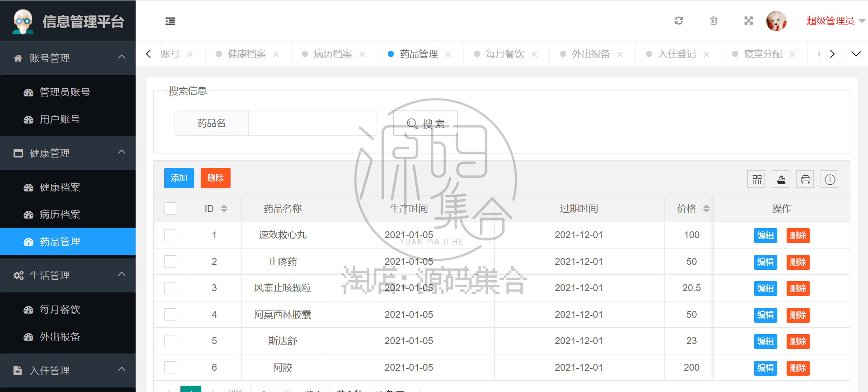Edit the 阿胶 row

click(765, 368)
